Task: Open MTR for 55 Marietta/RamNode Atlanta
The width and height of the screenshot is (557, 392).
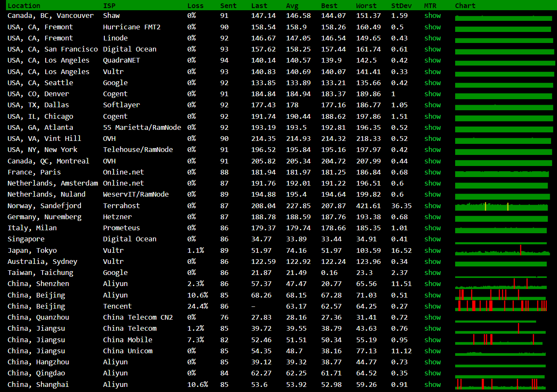Action: [x=433, y=127]
